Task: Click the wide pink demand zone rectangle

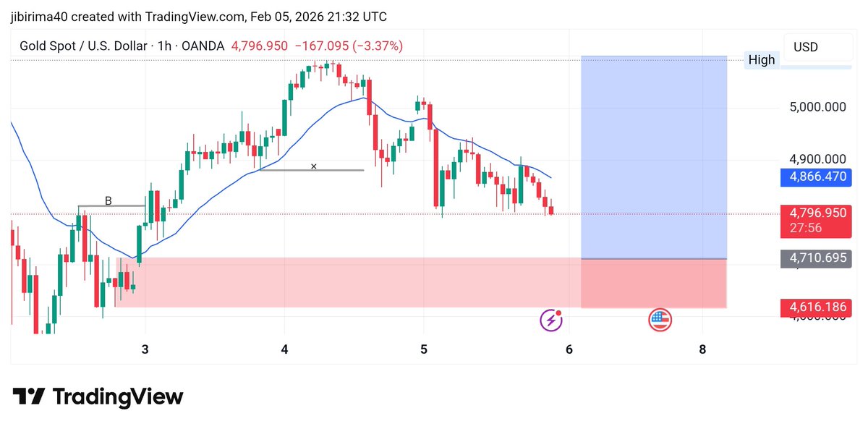Action: (348, 282)
